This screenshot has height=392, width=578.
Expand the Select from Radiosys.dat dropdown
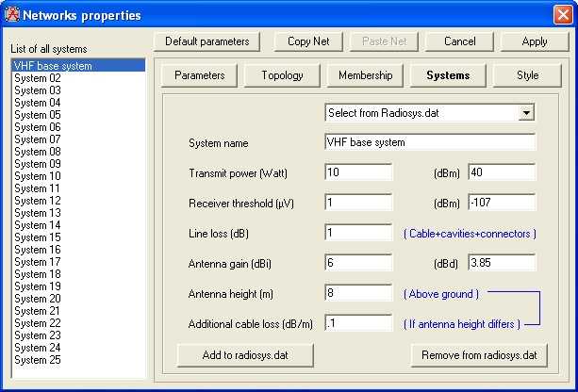(526, 112)
